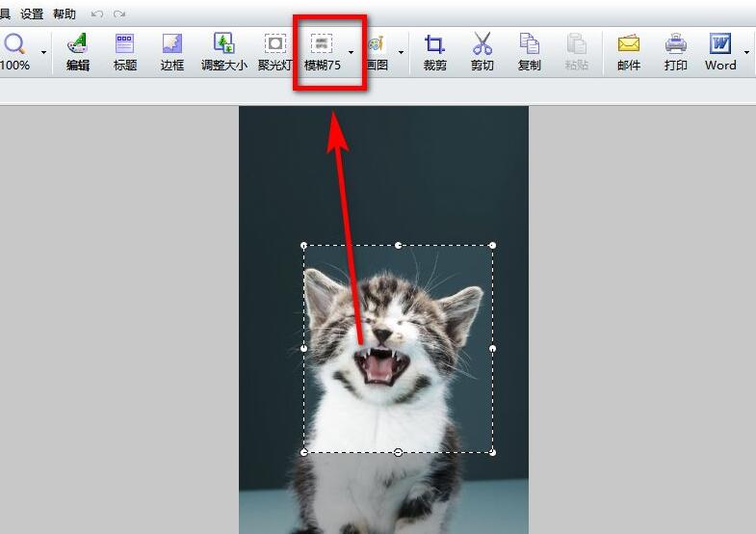Click the 打印 (Print) icon
The height and width of the screenshot is (534, 756).
coord(676,51)
